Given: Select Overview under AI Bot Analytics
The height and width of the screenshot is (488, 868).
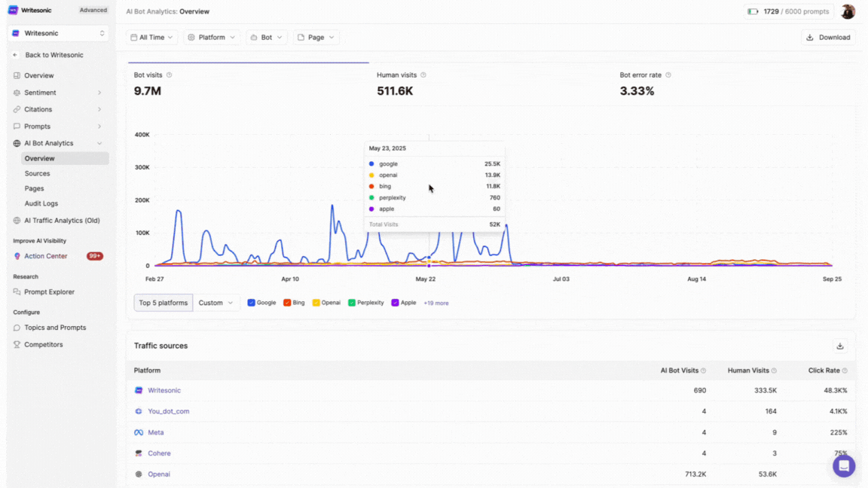Looking at the screenshot, I should (x=65, y=158).
